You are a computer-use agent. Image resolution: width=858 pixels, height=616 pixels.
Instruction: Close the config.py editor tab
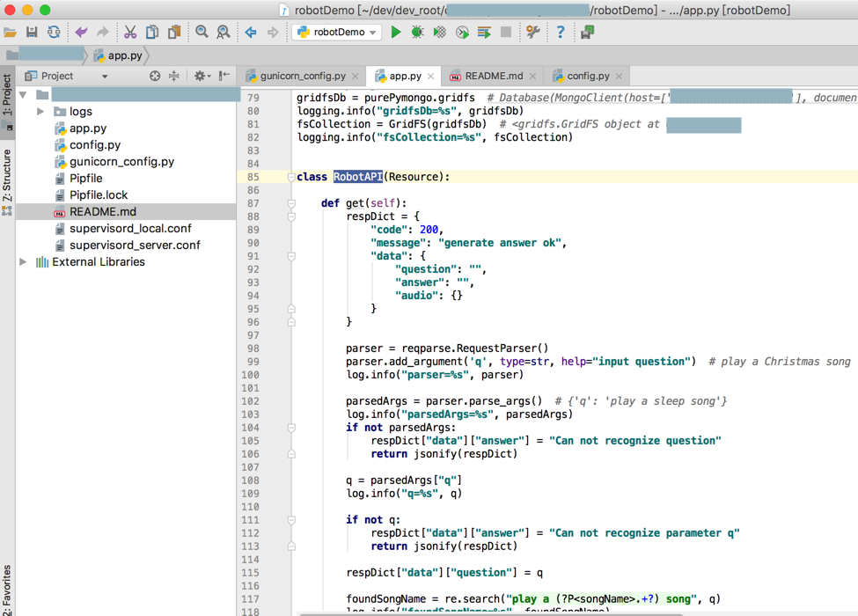[x=620, y=77]
